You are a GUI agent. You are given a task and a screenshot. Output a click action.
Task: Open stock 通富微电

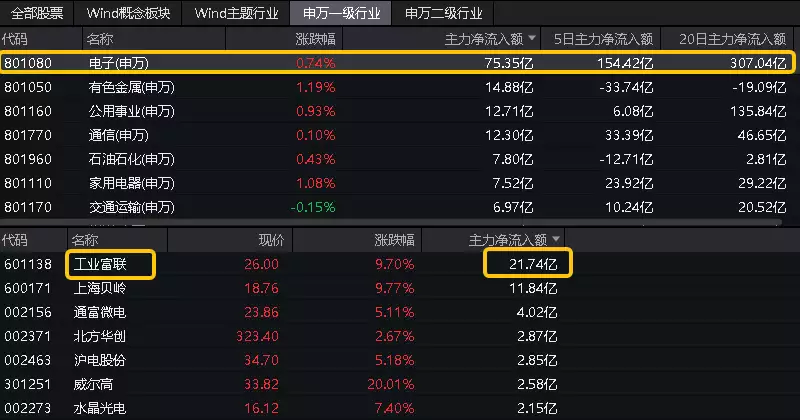click(100, 312)
